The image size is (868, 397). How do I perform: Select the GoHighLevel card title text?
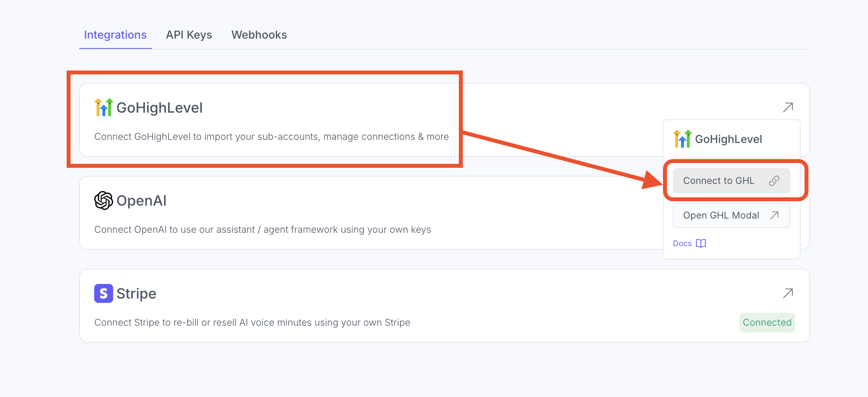[160, 108]
